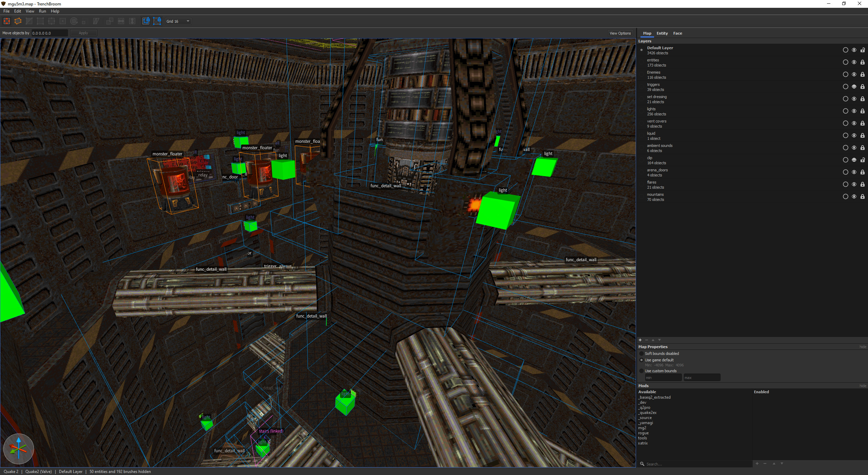868x475 pixels.
Task: Show the triggers layer
Action: [x=854, y=87]
